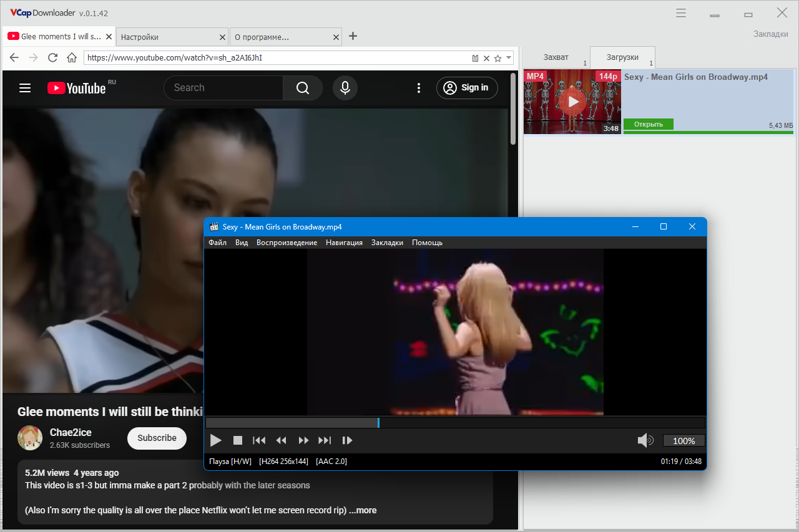Open the new tab plus button

[x=353, y=36]
